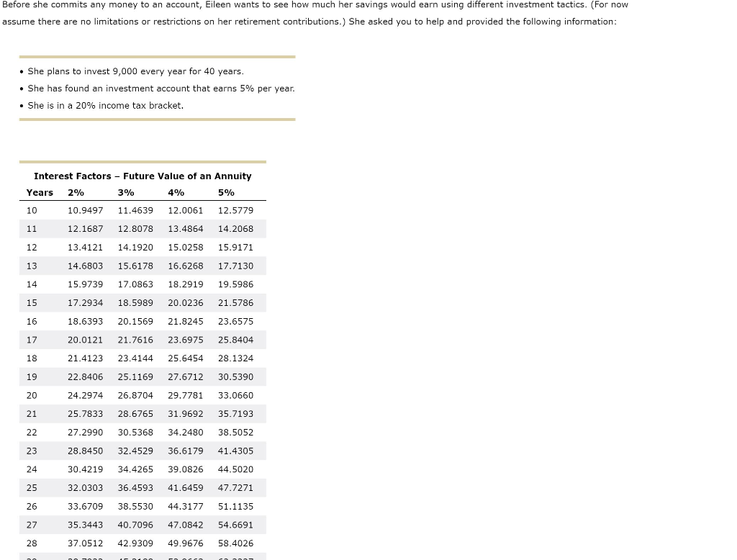The image size is (737, 560).
Task: Select the value 23.6575 in row 16
Action: (x=235, y=322)
